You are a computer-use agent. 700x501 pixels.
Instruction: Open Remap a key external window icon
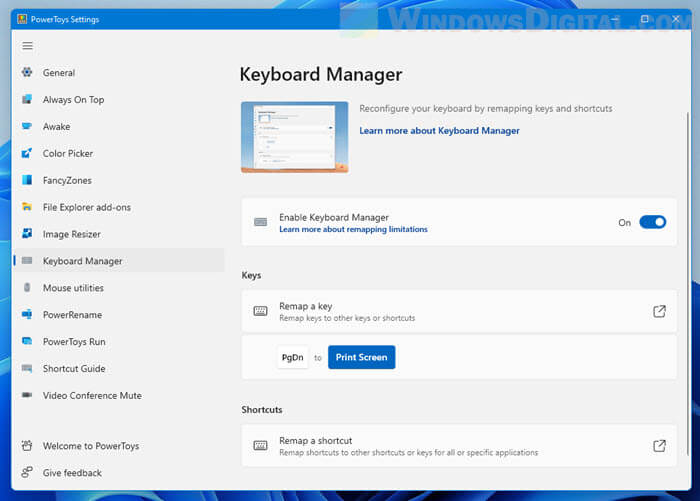(659, 311)
